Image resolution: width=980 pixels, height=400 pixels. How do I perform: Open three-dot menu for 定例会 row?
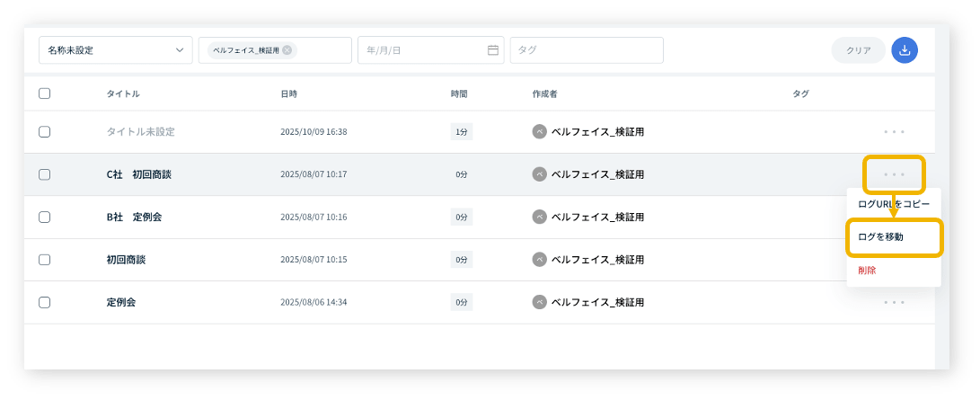point(894,302)
